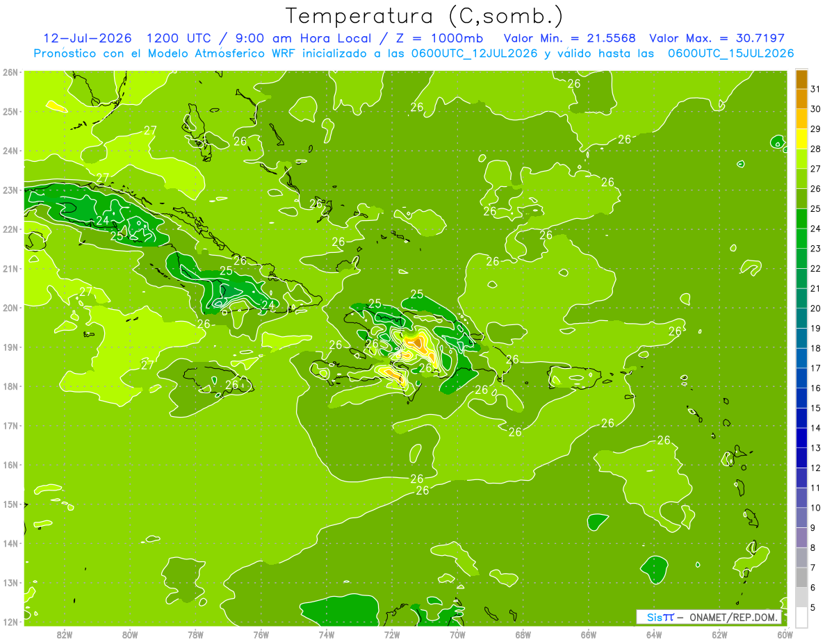Click "Modelo Atmosferico WRF" in the subtitle
Image resolution: width=834 pixels, height=644 pixels.
[x=222, y=53]
